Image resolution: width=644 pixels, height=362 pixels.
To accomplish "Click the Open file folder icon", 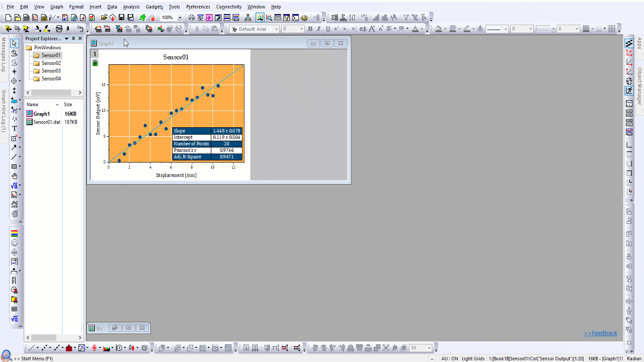I will [x=104, y=18].
